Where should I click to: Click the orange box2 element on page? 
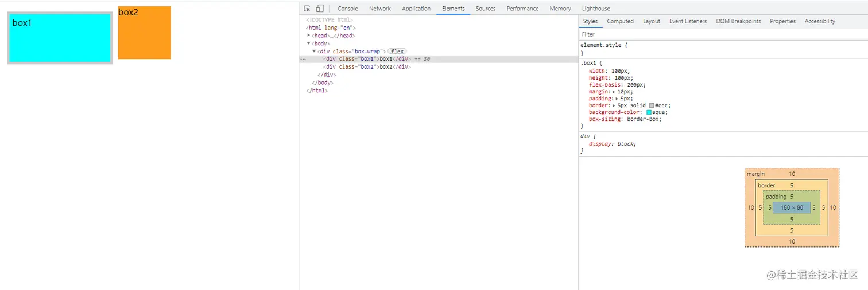(x=145, y=33)
